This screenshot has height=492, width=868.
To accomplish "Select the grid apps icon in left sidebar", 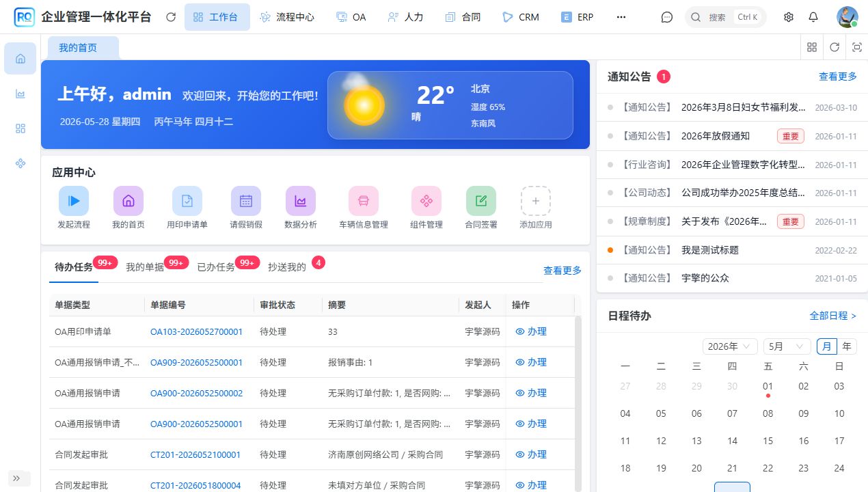I will (21, 128).
